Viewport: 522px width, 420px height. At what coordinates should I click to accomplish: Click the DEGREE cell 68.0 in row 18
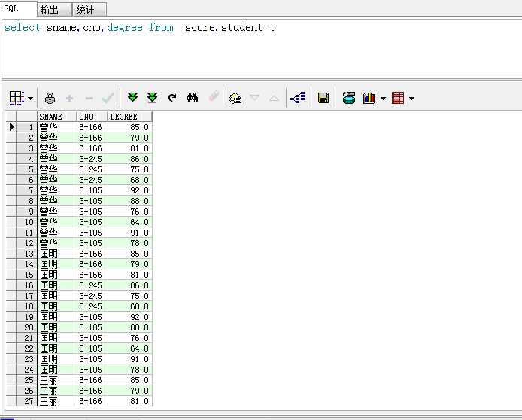[130, 306]
